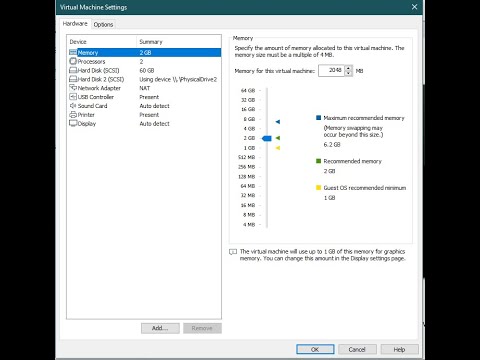Click the Maximum recommended memory blue swatch
The width and height of the screenshot is (480, 360).
coord(318,118)
